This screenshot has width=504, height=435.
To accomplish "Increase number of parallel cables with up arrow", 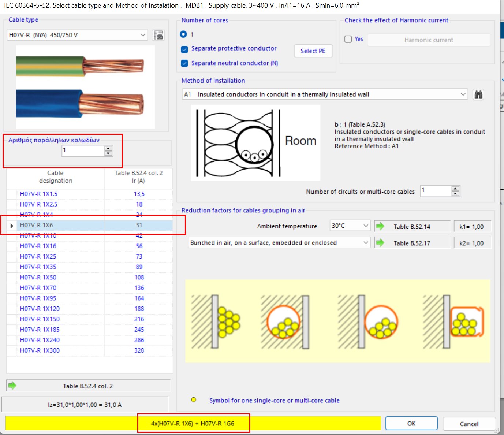I will click(x=108, y=148).
